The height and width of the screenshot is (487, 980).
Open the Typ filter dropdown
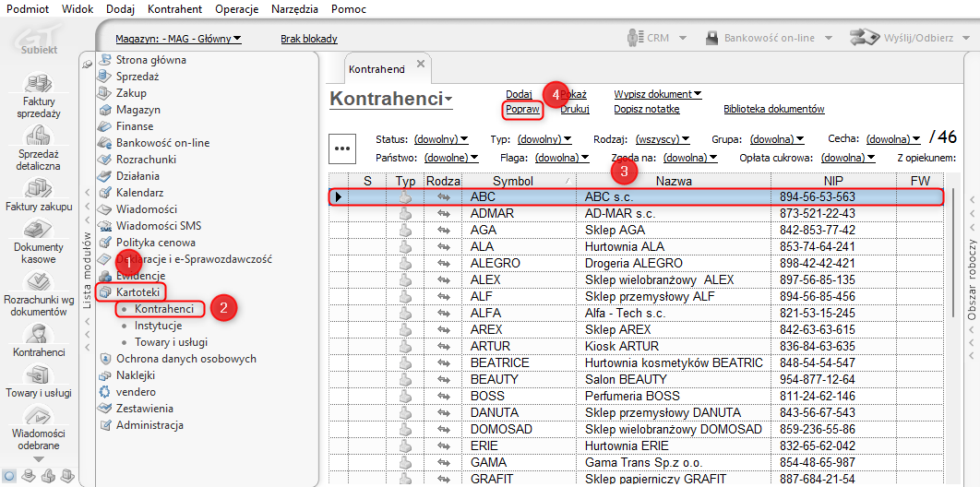pyautogui.click(x=545, y=138)
